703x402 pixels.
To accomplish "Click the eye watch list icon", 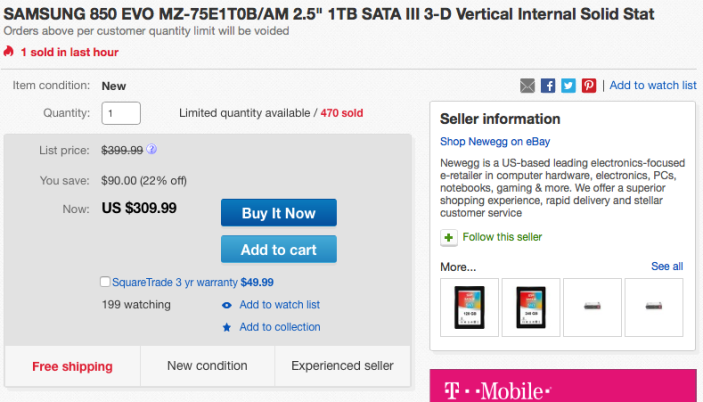I will tap(227, 305).
